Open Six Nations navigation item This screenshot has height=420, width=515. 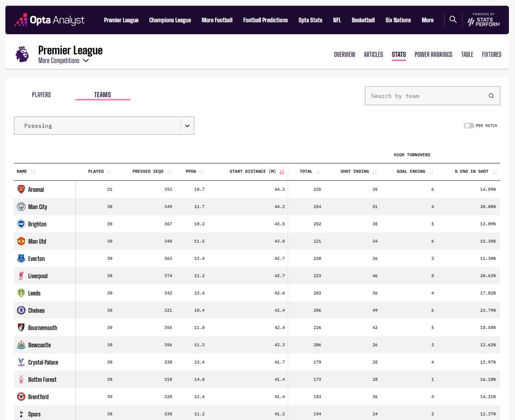coord(398,20)
